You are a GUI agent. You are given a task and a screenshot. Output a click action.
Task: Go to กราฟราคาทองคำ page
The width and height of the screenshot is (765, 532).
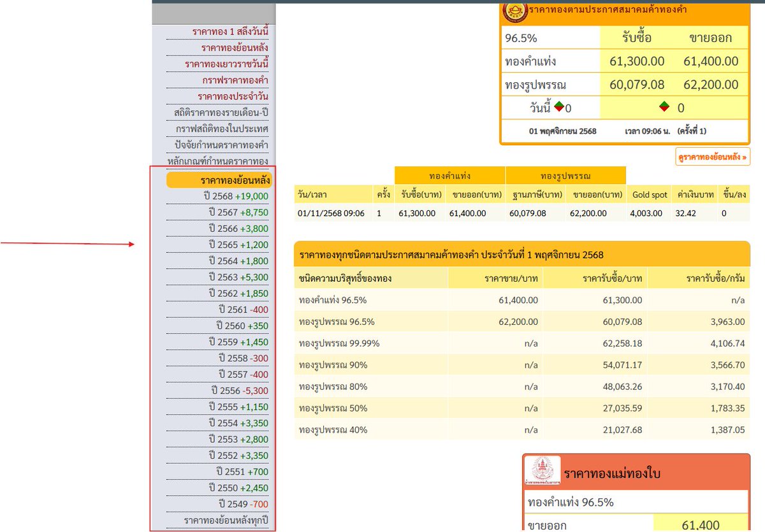coord(235,80)
